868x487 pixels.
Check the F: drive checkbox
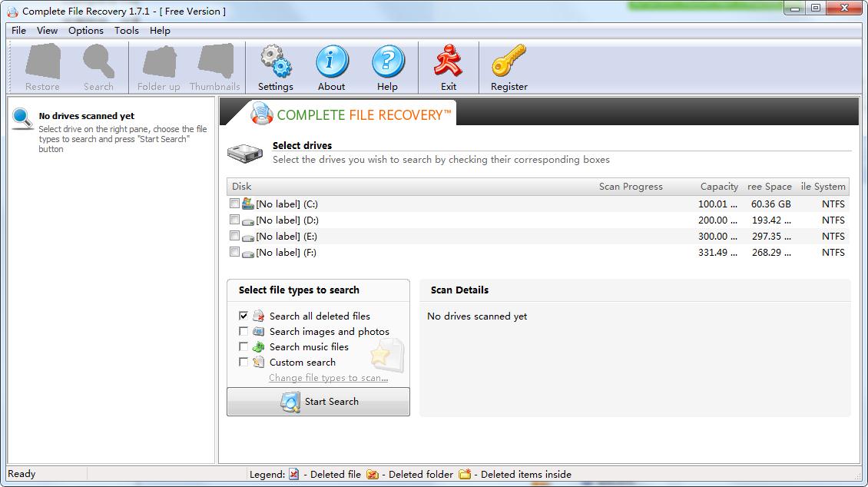click(x=235, y=252)
